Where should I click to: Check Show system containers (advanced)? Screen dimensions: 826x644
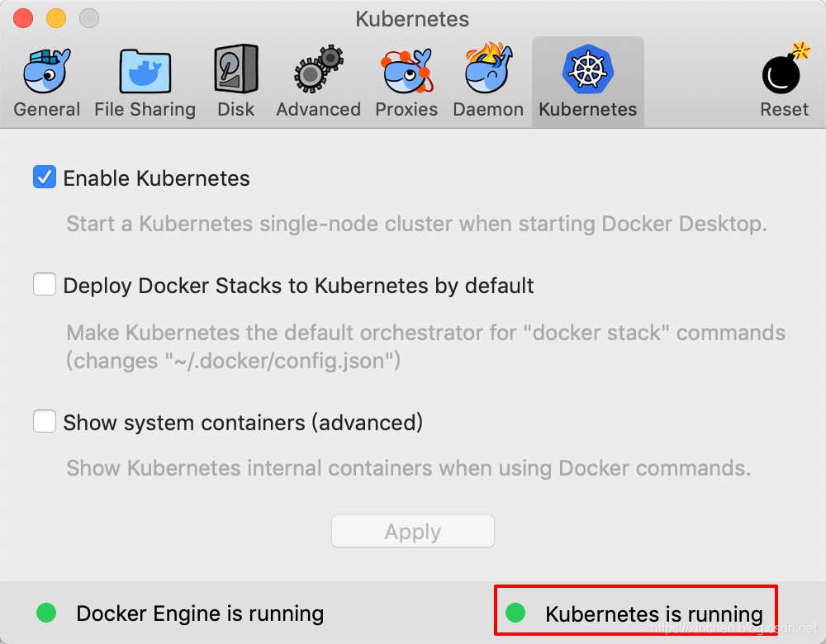[45, 422]
